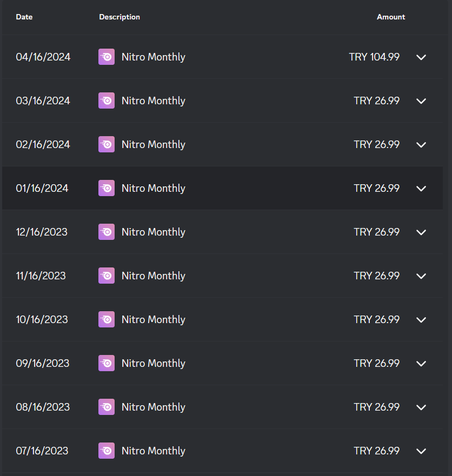Expand the 02/16/2024 payment details chevron

pos(421,145)
